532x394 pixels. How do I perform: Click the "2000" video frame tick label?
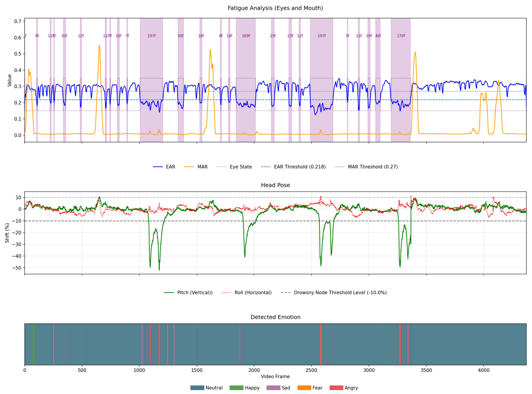254,370
